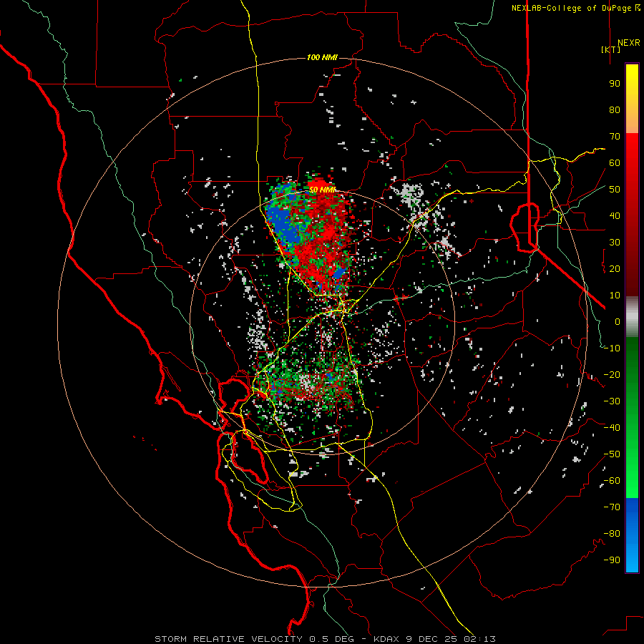
Task: Select the positive 10 scale label
Action: click(x=615, y=296)
